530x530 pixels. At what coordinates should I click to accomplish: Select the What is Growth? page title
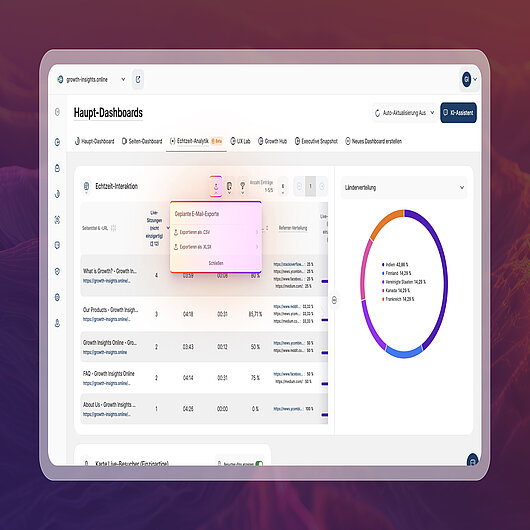click(110, 271)
